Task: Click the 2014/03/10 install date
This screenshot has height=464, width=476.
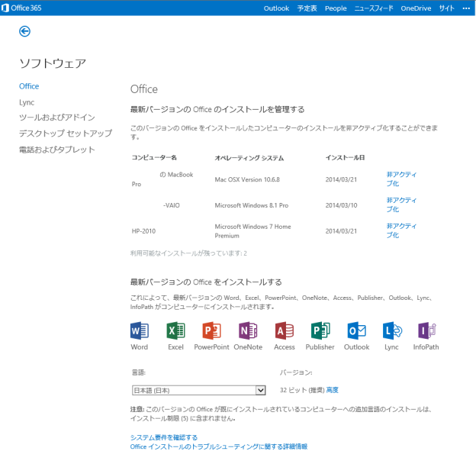Action: (x=341, y=205)
